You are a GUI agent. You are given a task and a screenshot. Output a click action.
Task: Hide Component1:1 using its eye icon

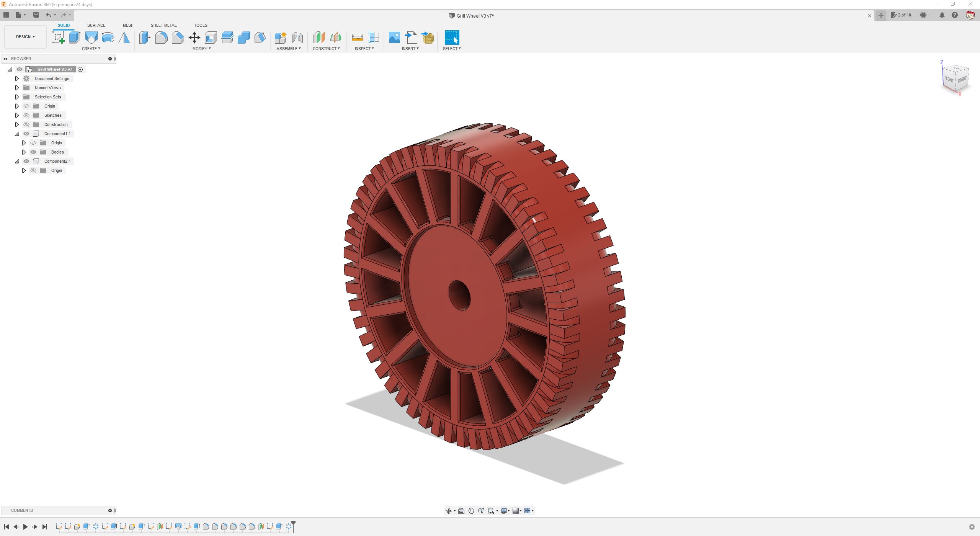[x=26, y=134]
